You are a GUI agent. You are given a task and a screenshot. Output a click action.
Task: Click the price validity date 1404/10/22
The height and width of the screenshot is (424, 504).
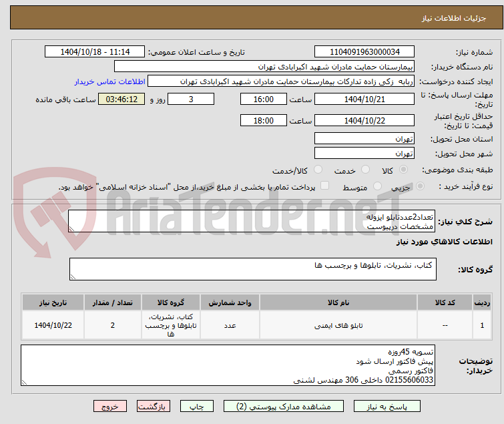(x=364, y=121)
